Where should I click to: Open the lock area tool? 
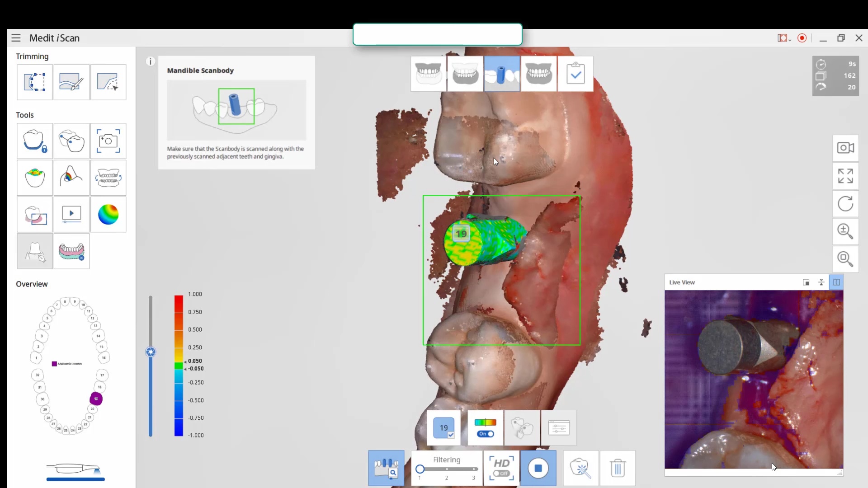(x=35, y=141)
